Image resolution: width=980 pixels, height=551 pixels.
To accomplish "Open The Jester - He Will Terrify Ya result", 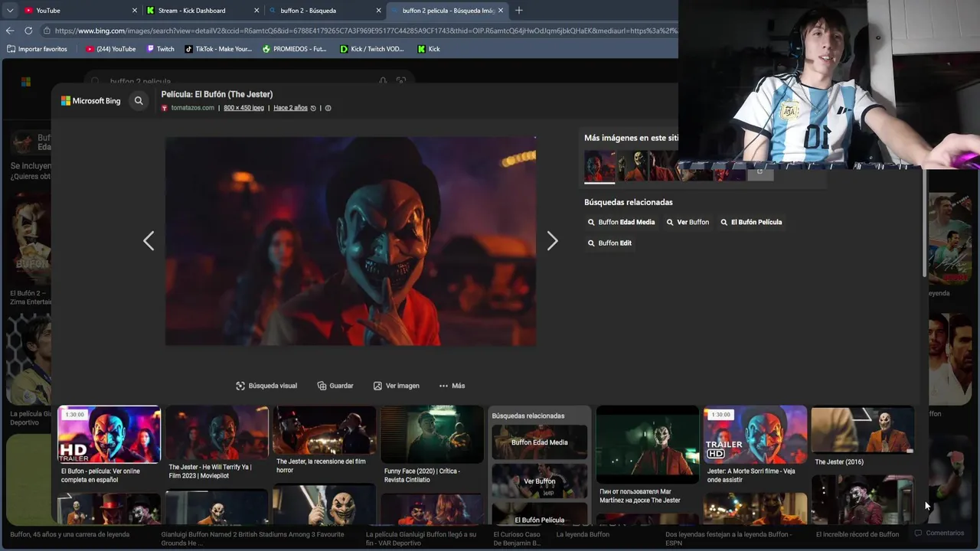I will click(217, 433).
